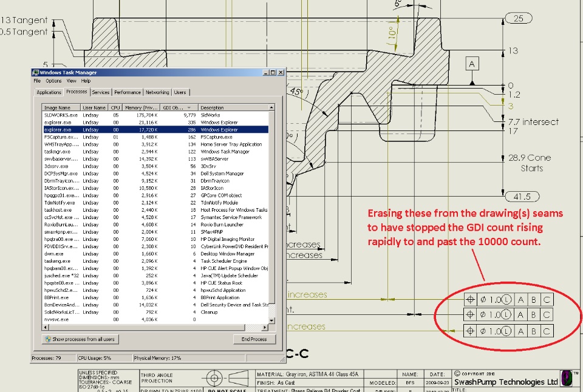Sort processes by the User Name column

[94, 108]
